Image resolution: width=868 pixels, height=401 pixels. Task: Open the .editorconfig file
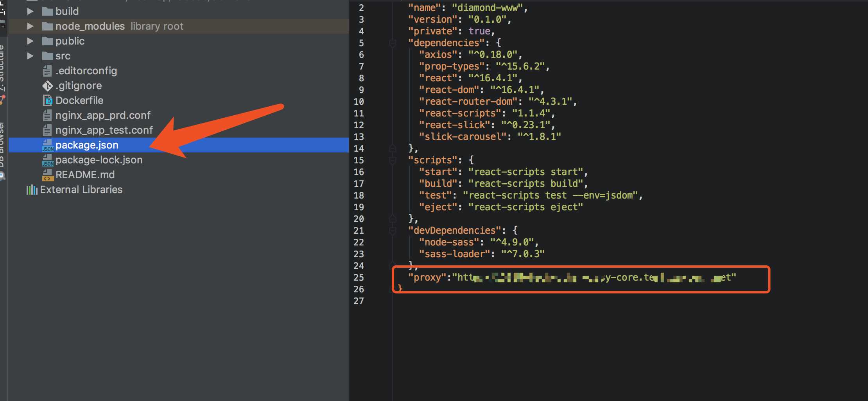(86, 71)
